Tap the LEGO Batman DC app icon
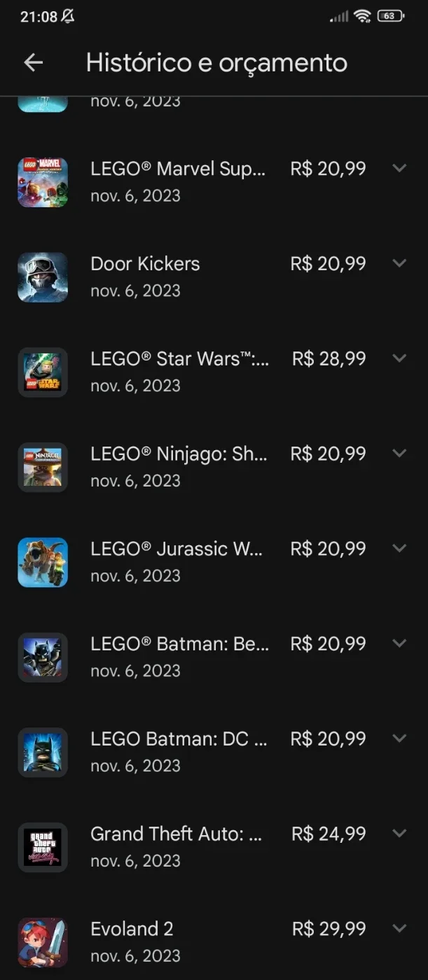The width and height of the screenshot is (428, 980). (x=43, y=752)
